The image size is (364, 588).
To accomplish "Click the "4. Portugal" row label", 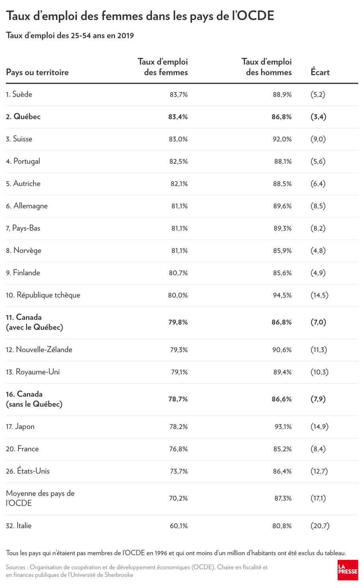I will pyautogui.click(x=23, y=161).
